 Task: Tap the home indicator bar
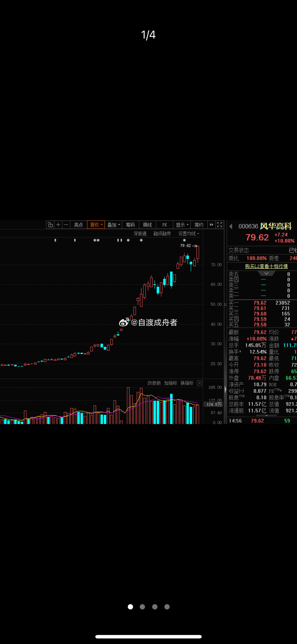pyautogui.click(x=148, y=637)
